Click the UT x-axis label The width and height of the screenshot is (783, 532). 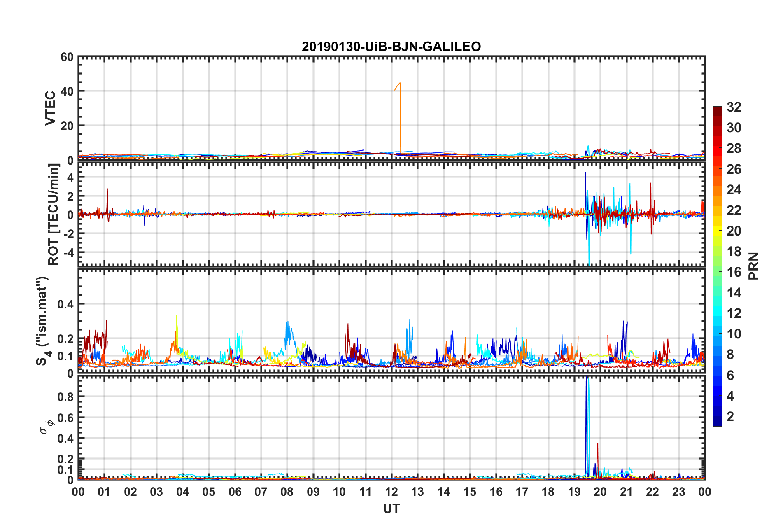[391, 509]
